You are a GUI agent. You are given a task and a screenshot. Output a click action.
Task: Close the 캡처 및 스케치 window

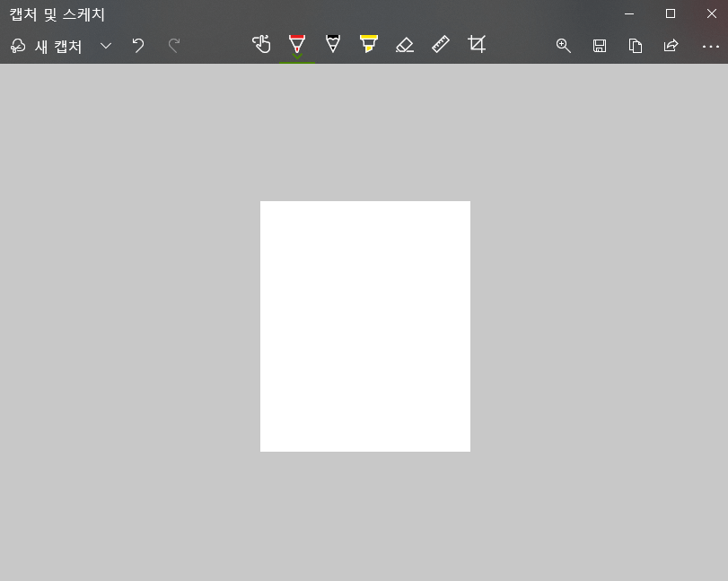712,14
